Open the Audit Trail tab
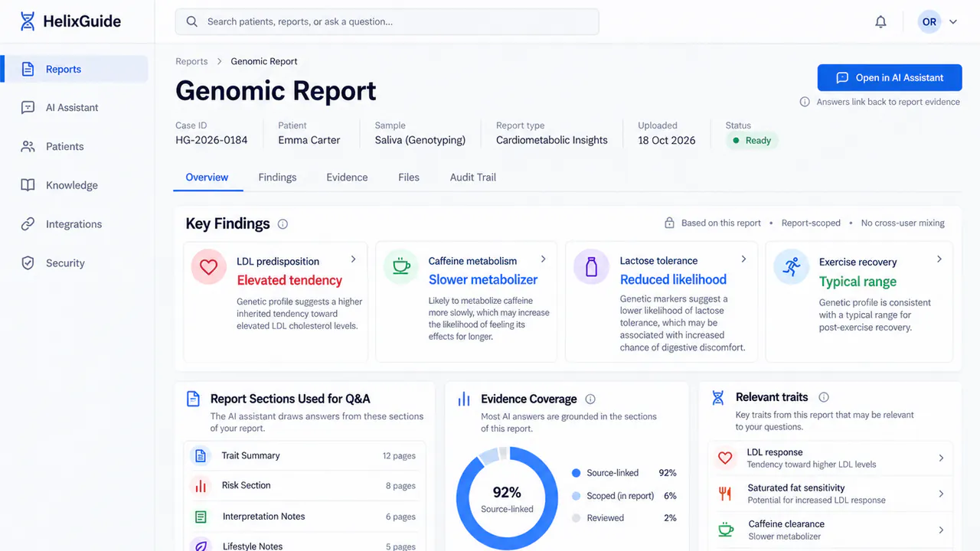The image size is (980, 551). [x=473, y=178]
